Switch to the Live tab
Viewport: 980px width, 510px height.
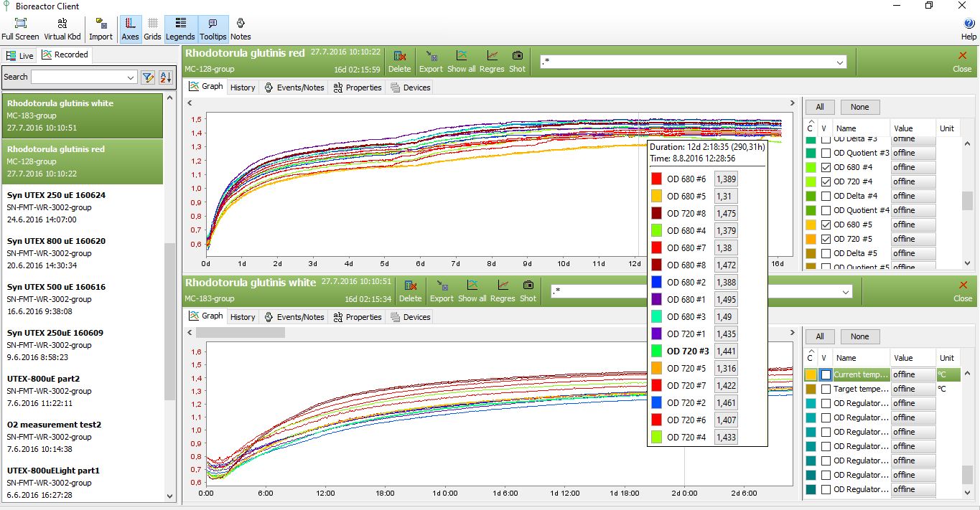pos(20,55)
